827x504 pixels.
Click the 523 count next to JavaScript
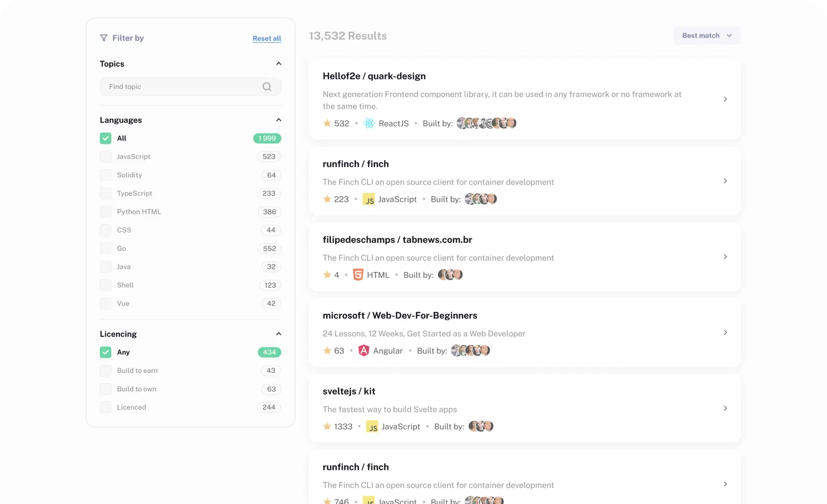(x=269, y=157)
